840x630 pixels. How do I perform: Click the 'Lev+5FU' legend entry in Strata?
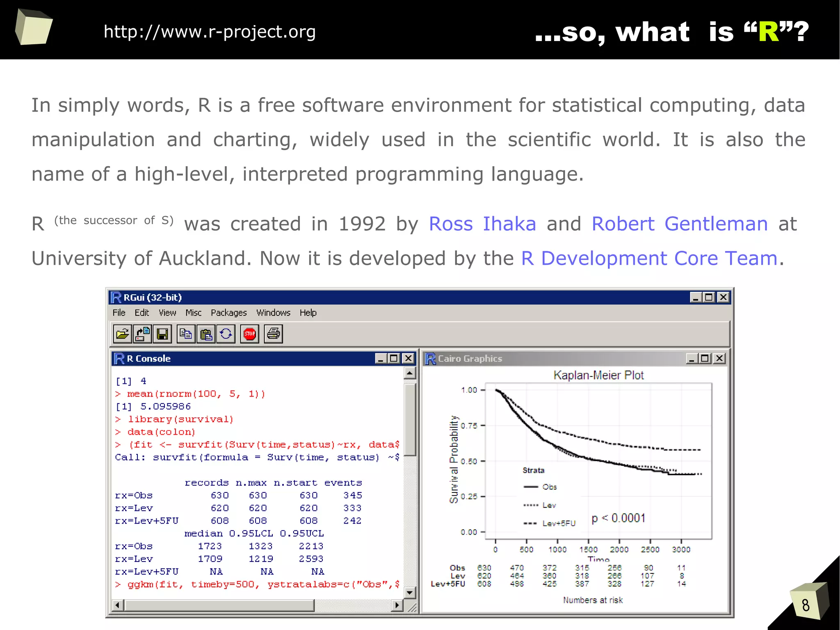pyautogui.click(x=550, y=523)
